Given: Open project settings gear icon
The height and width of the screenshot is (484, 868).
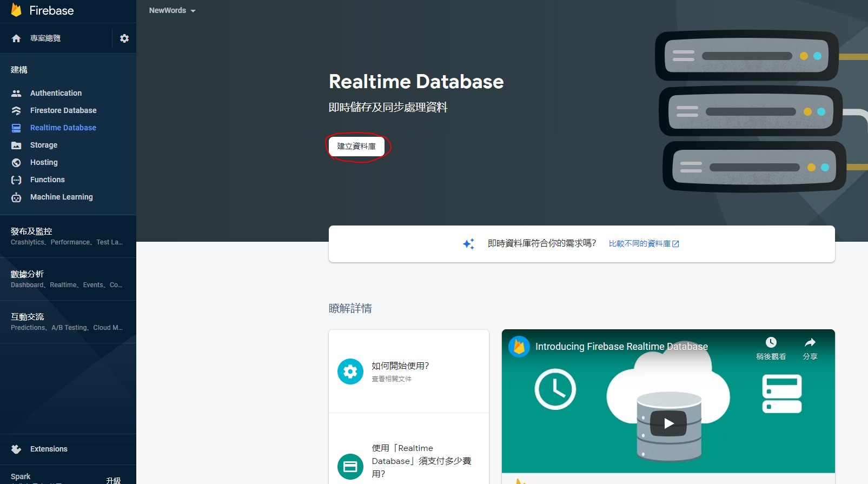Looking at the screenshot, I should tap(124, 38).
